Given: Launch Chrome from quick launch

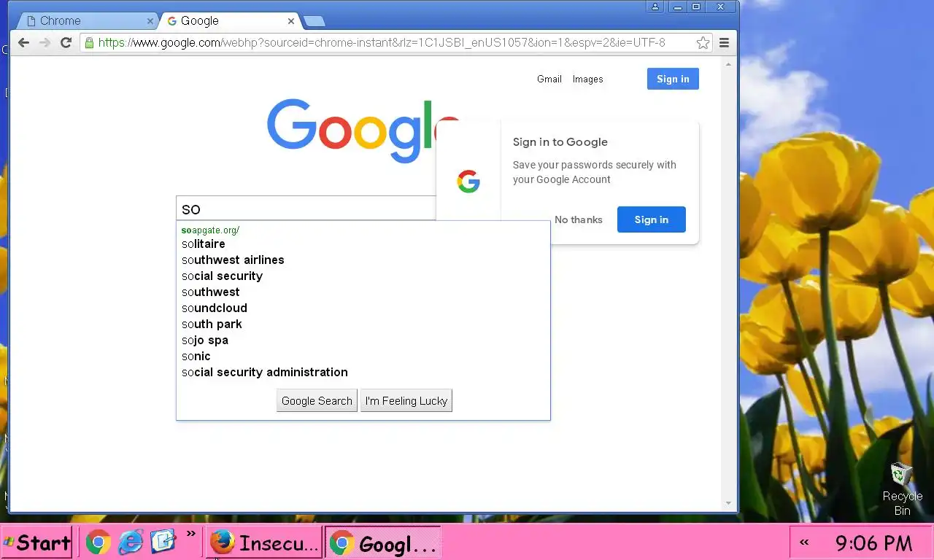Looking at the screenshot, I should coord(98,542).
